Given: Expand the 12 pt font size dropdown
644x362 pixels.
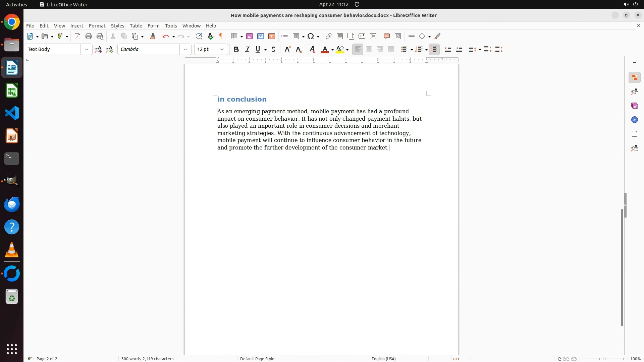Looking at the screenshot, I should click(222, 49).
